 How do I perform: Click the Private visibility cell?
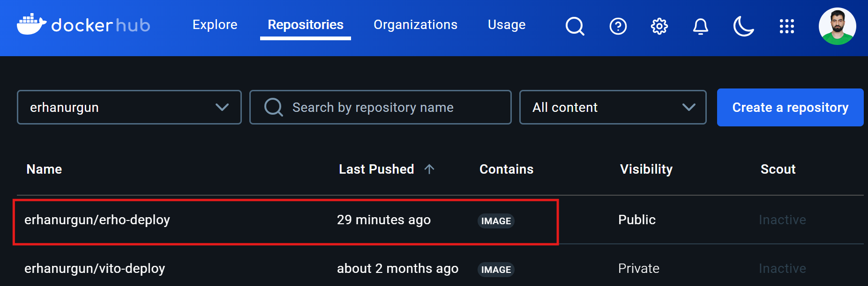639,268
